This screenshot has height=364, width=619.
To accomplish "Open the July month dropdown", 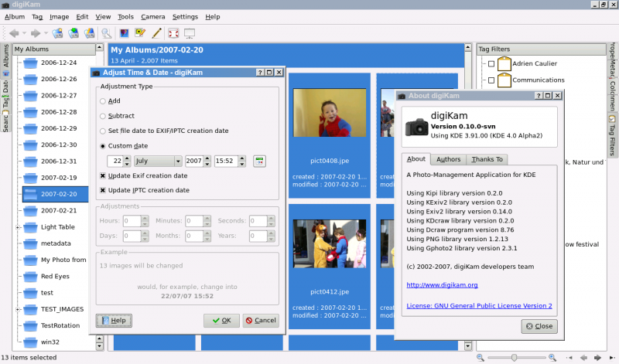I will pyautogui.click(x=158, y=161).
